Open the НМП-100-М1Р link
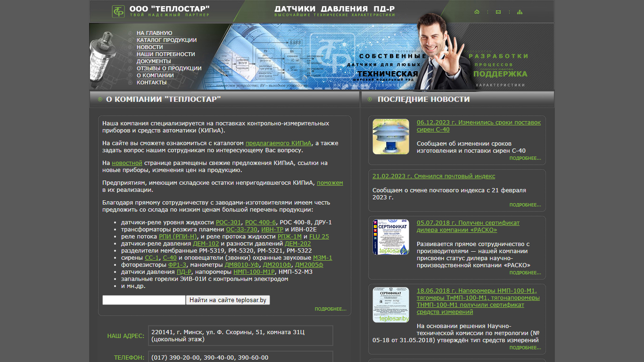644x362 pixels. tap(254, 272)
